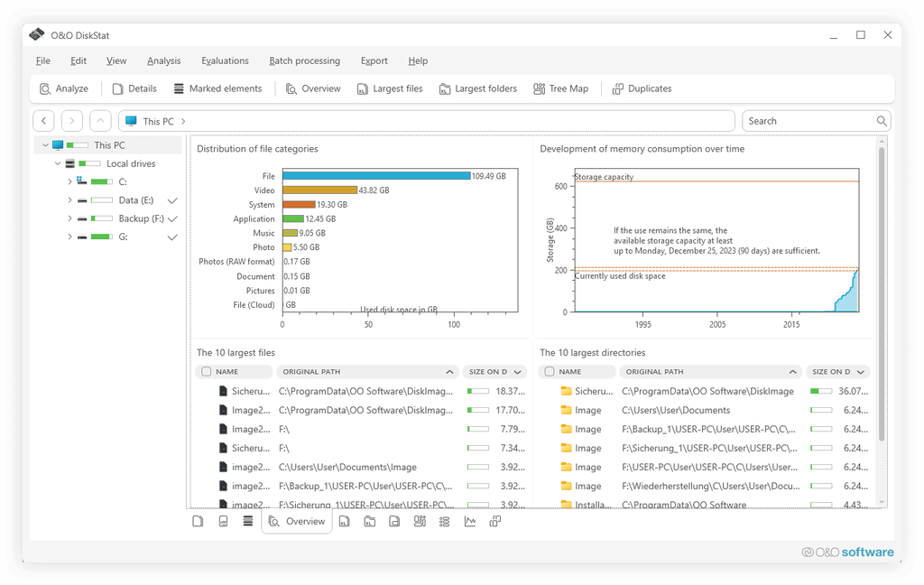Image resolution: width=924 pixels, height=585 pixels.
Task: Expand the C: drive tree node
Action: point(69,181)
